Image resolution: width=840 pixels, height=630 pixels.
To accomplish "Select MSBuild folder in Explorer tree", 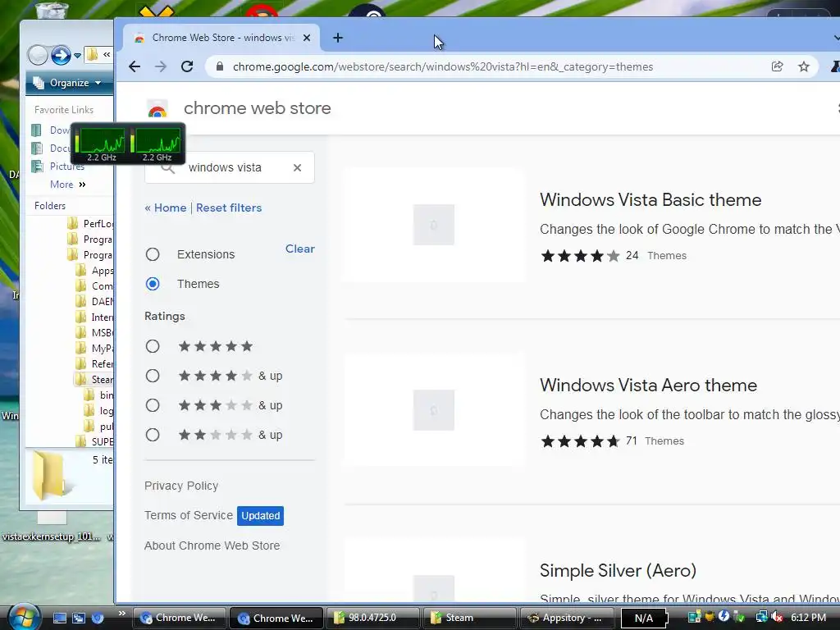I will [x=94, y=333].
